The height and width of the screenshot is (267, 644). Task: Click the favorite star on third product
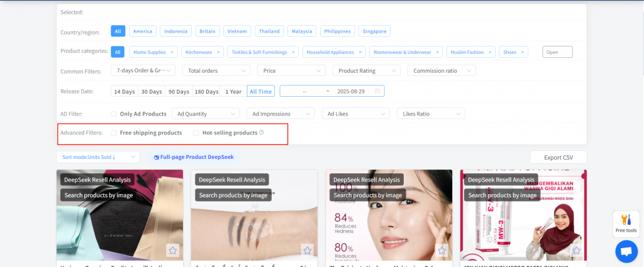[x=442, y=250]
